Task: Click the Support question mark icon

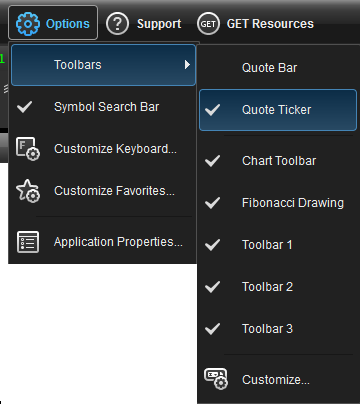Action: click(117, 24)
